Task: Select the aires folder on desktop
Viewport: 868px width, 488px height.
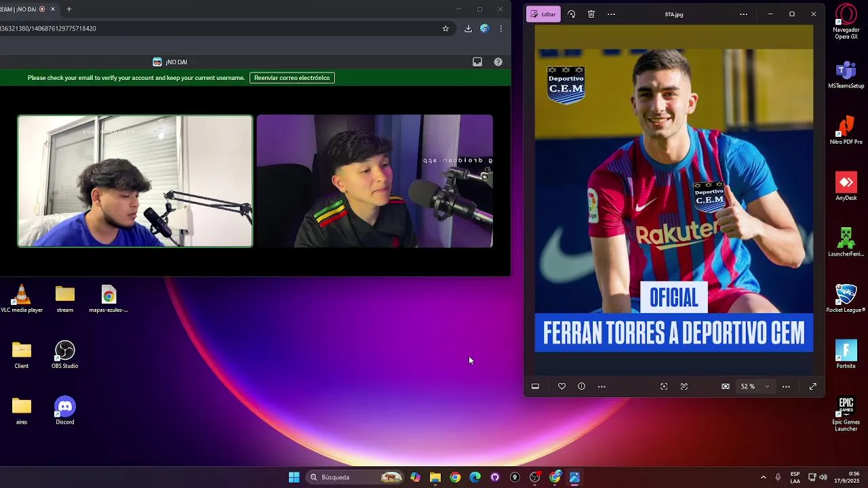Action: (x=22, y=411)
